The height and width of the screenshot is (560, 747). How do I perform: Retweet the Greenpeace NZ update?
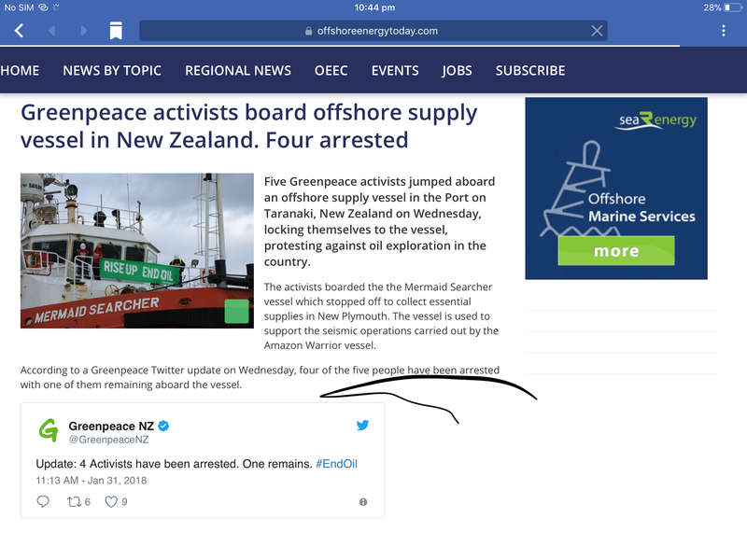coord(78,501)
